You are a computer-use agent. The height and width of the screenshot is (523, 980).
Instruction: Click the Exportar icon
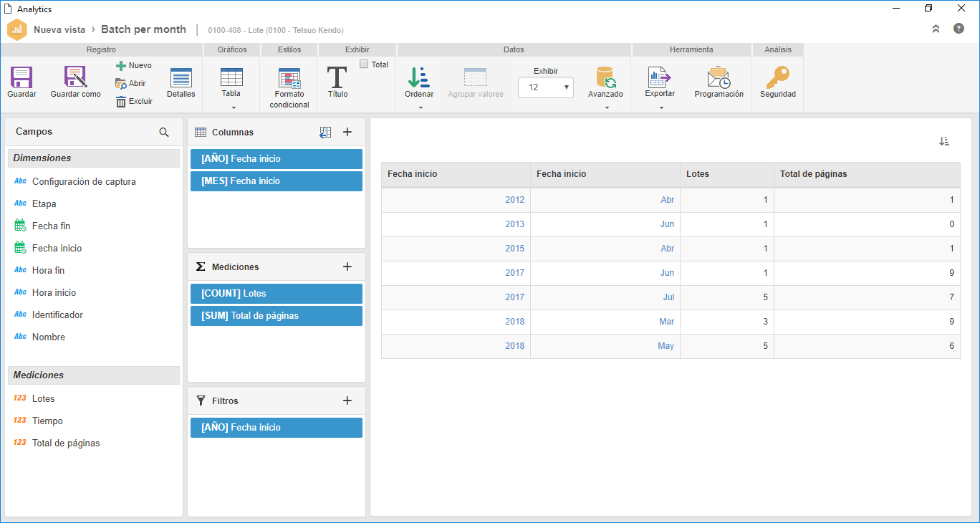pyautogui.click(x=659, y=77)
